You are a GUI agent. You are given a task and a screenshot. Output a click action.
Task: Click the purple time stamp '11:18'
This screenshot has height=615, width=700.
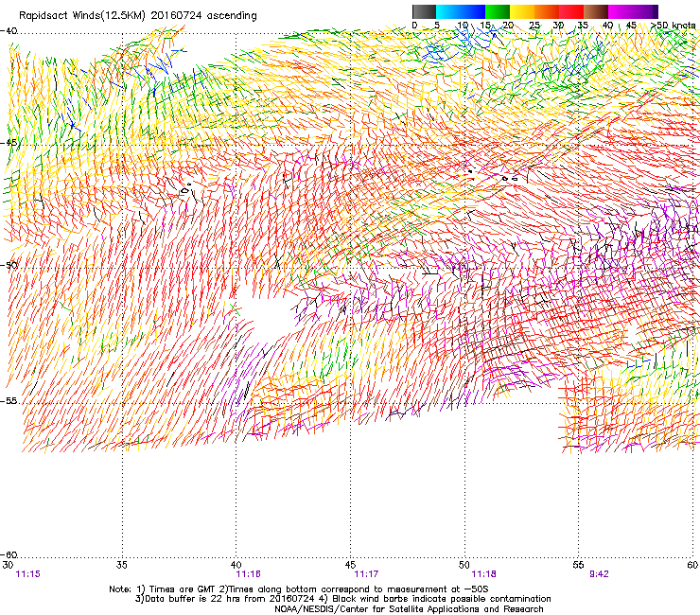tap(484, 574)
